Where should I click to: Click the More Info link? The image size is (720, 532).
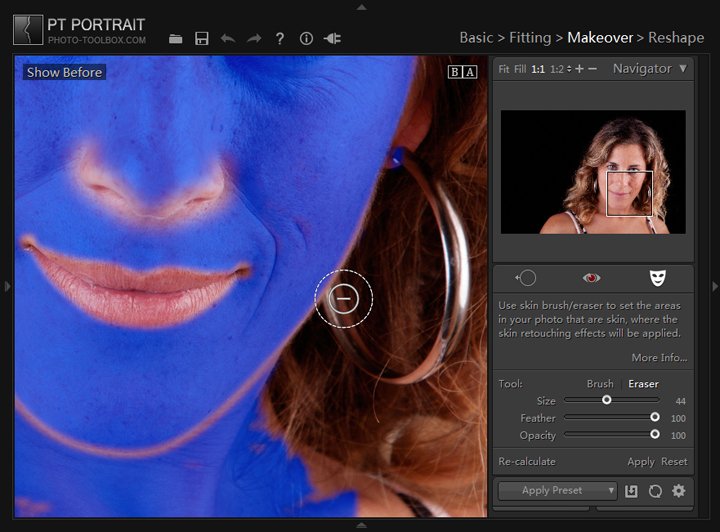click(x=659, y=358)
